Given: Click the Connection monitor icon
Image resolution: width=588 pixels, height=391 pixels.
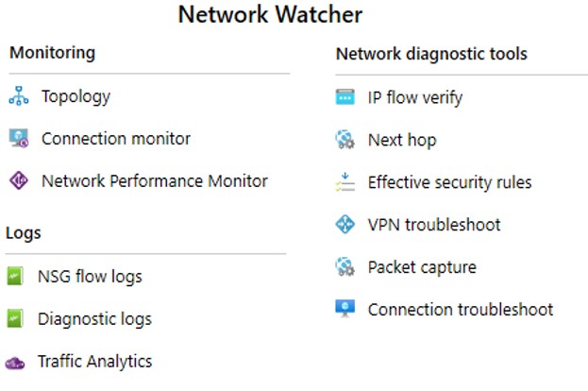Looking at the screenshot, I should pyautogui.click(x=18, y=139).
